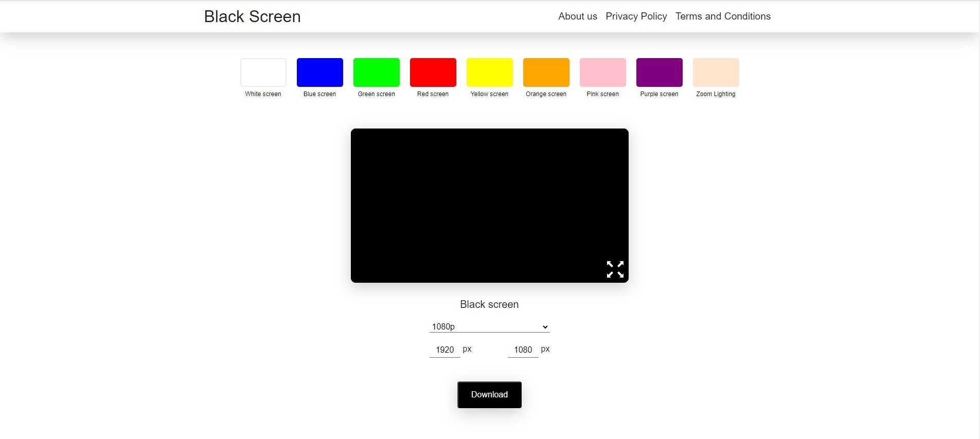The height and width of the screenshot is (439, 980).
Task: Pick the Red screen color tile
Action: (x=433, y=72)
